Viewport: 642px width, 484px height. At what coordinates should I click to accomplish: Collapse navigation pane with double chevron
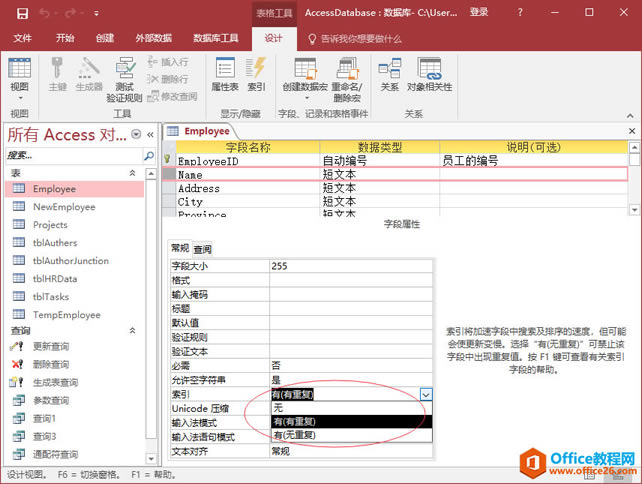coord(150,135)
